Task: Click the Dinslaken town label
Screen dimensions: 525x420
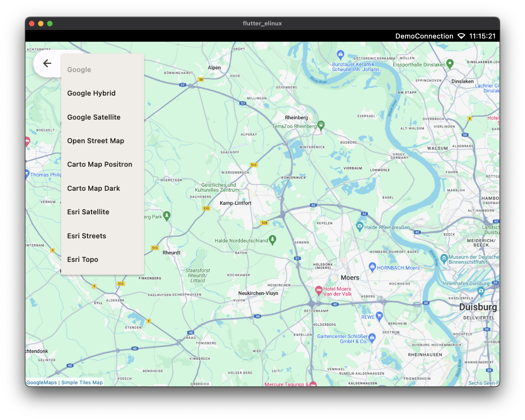Action: point(462,82)
